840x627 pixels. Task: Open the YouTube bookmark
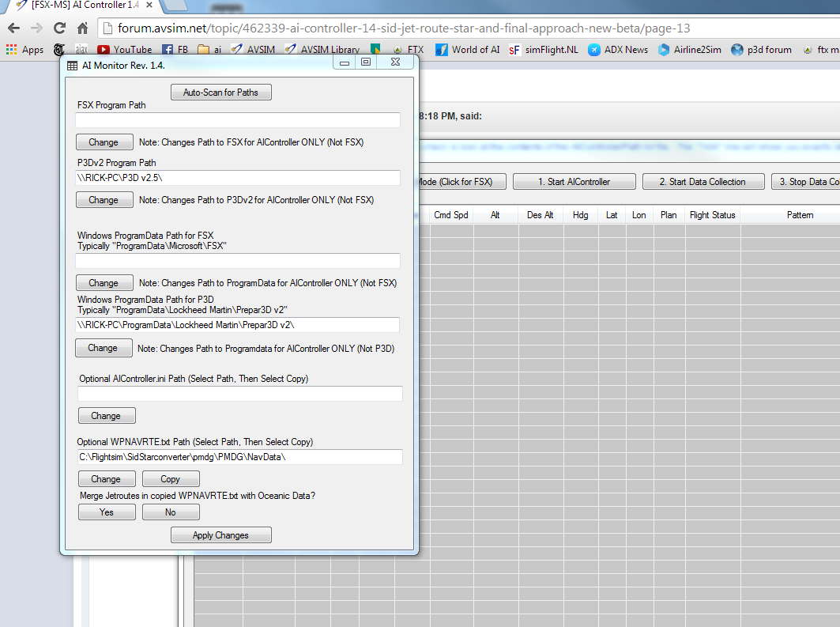pyautogui.click(x=125, y=50)
